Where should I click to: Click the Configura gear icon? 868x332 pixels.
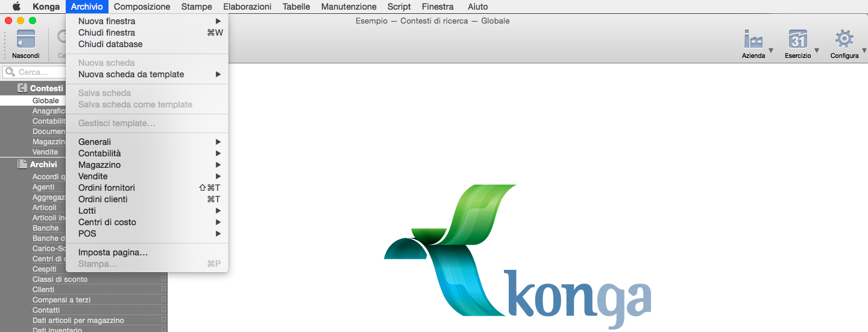click(844, 40)
